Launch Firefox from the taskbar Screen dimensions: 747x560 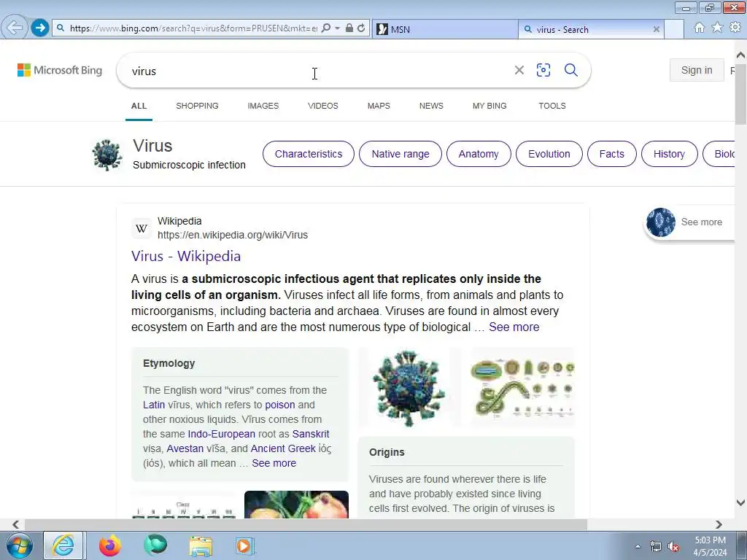point(109,545)
